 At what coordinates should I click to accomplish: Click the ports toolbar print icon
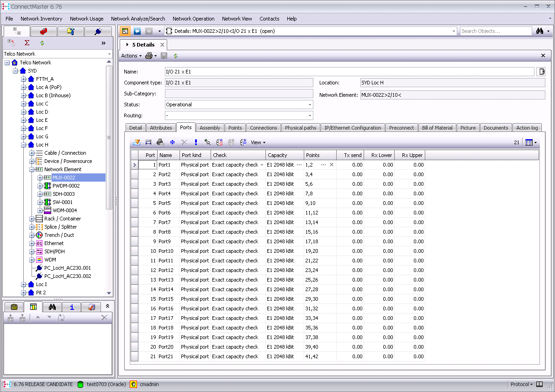point(160,142)
